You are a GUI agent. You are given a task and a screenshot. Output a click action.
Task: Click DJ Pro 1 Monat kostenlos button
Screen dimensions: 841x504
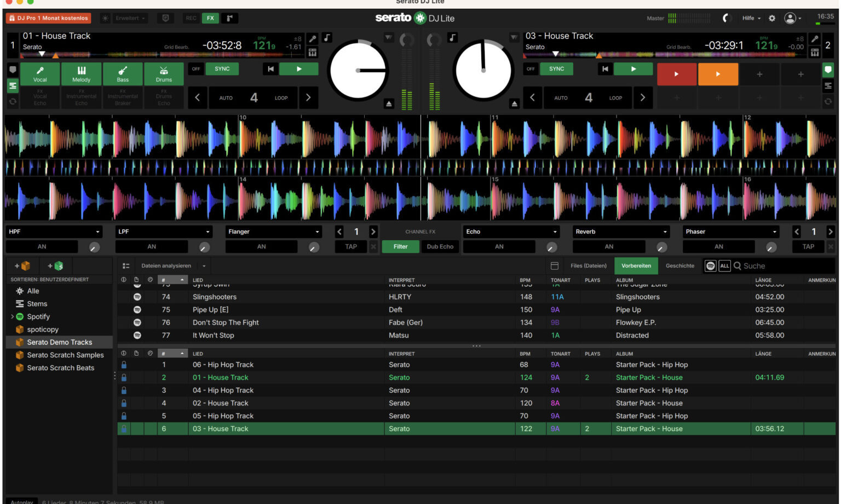pos(49,18)
